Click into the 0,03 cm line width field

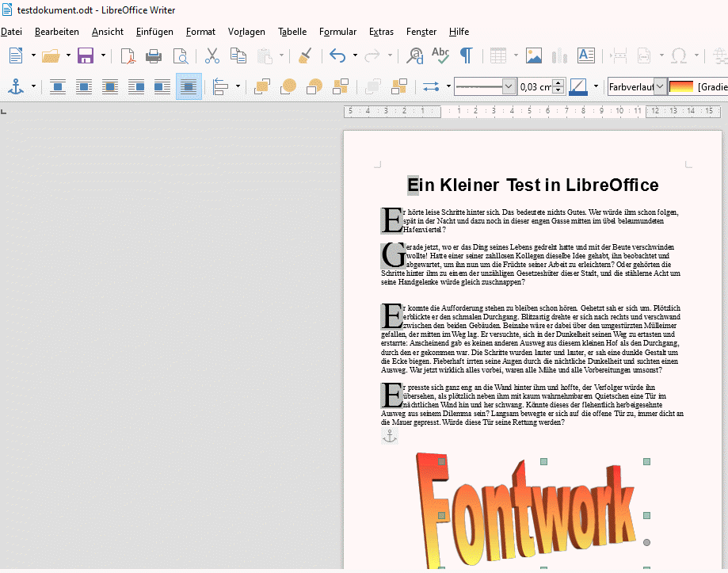536,87
